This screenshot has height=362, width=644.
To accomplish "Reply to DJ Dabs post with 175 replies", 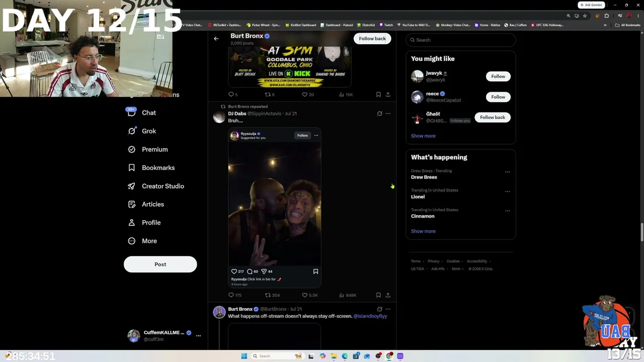I will (x=235, y=295).
